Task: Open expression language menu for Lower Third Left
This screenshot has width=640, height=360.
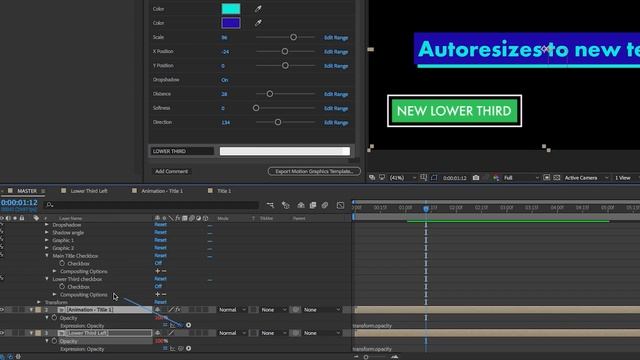Action: coord(189,349)
